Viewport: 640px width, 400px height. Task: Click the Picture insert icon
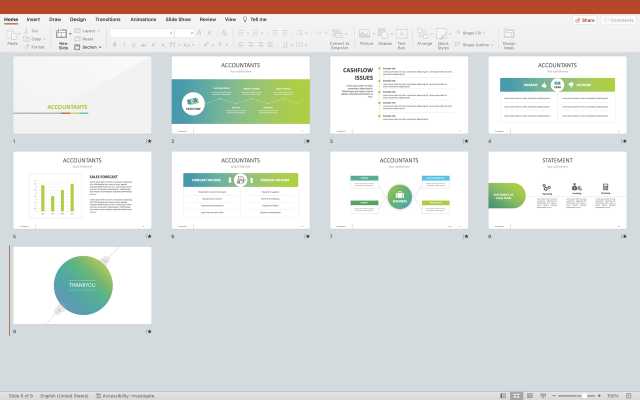tap(366, 37)
